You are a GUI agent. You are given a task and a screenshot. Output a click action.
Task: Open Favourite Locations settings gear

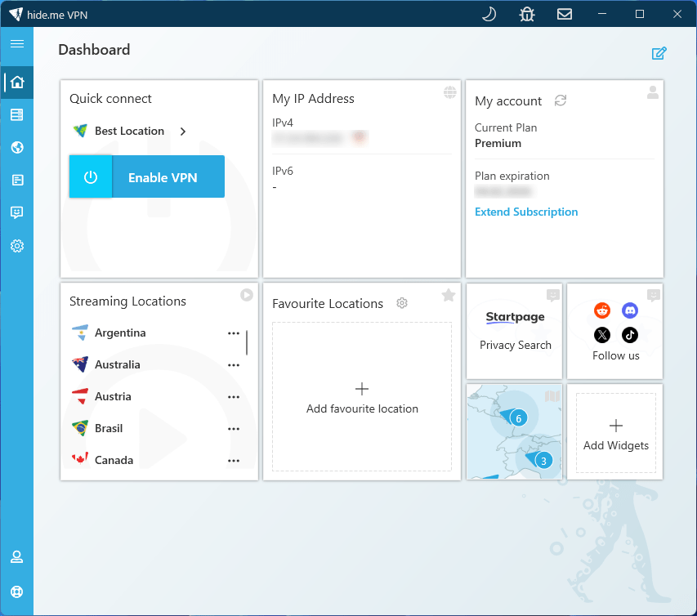[402, 303]
